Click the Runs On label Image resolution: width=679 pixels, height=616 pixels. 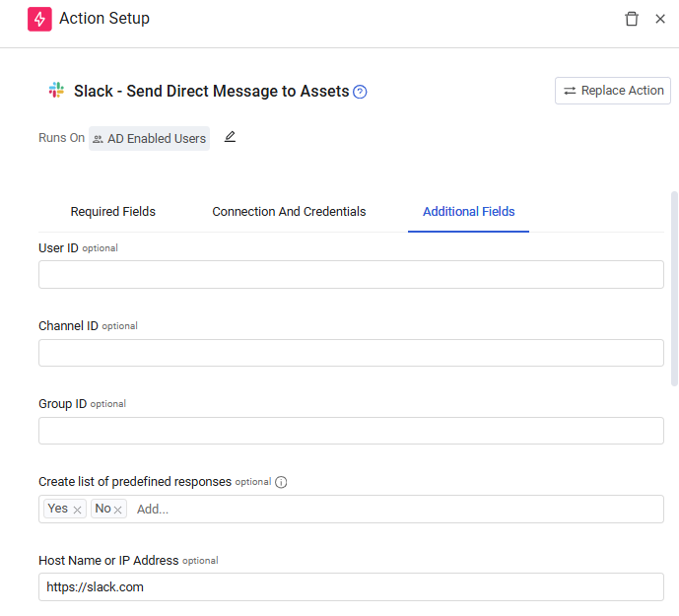click(x=61, y=138)
